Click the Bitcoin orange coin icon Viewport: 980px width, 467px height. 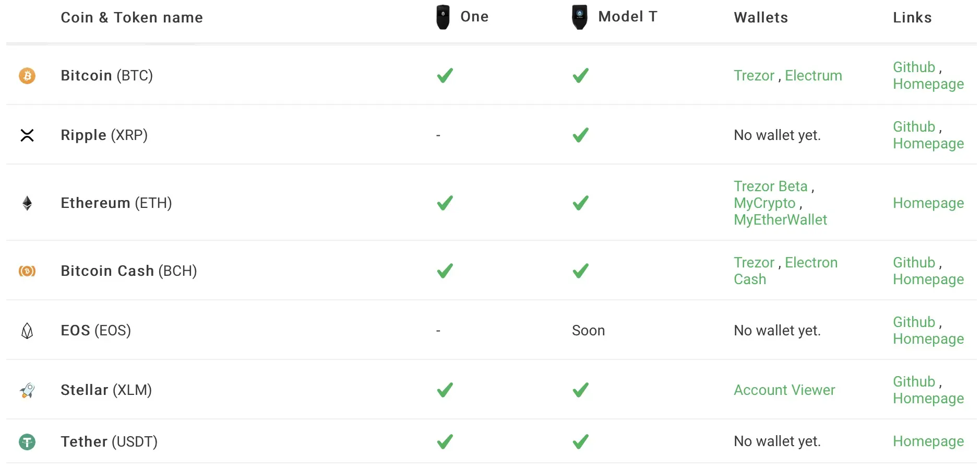pos(27,76)
